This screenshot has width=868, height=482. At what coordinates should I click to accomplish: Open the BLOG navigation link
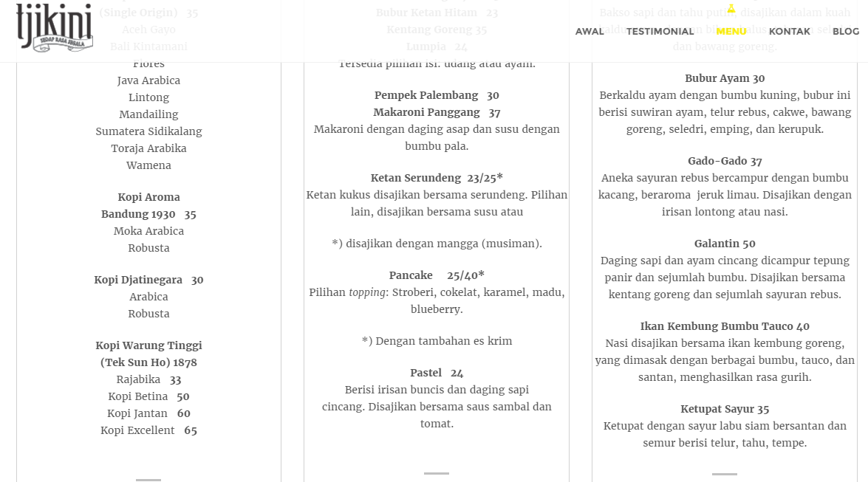pos(846,32)
